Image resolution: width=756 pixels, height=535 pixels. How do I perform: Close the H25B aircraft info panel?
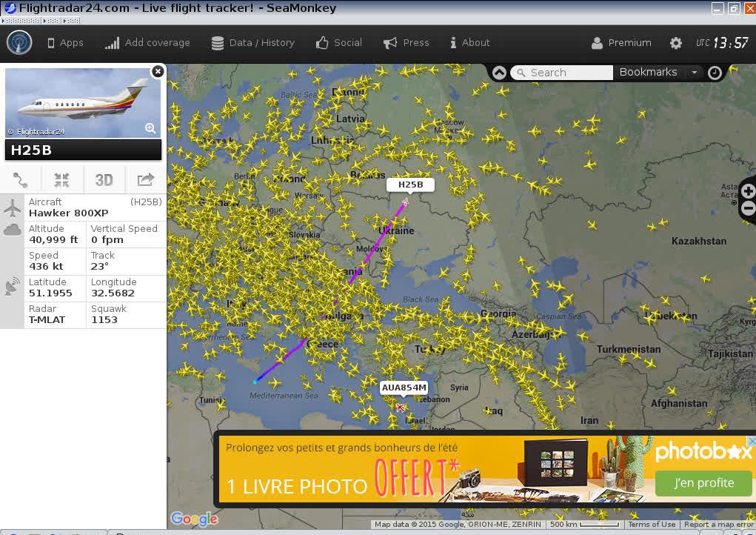[158, 71]
